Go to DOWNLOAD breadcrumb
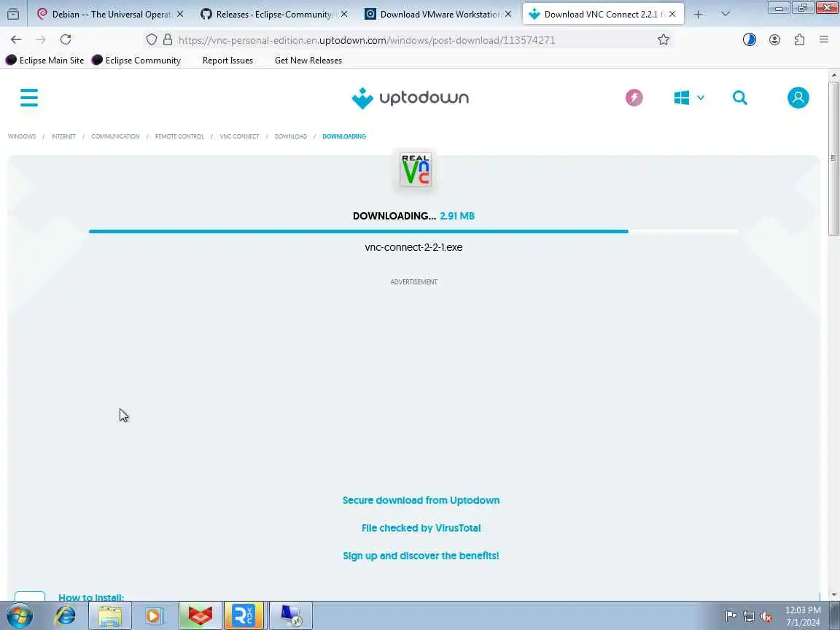This screenshot has width=840, height=630. click(x=291, y=136)
